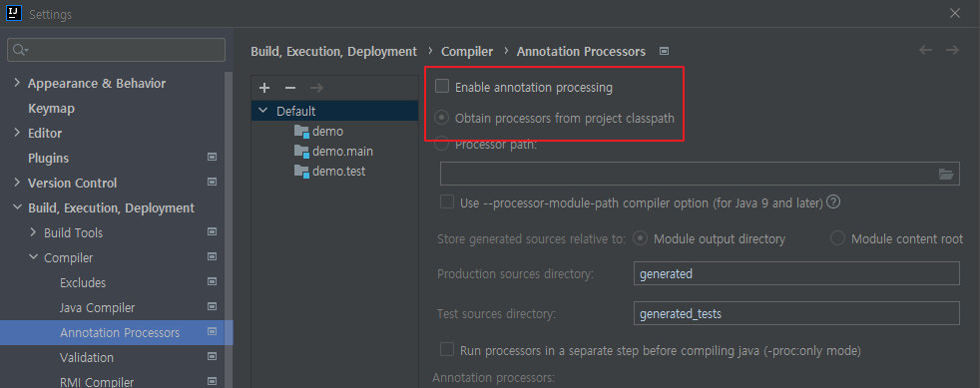Enable annotation processing checkbox

pyautogui.click(x=442, y=86)
